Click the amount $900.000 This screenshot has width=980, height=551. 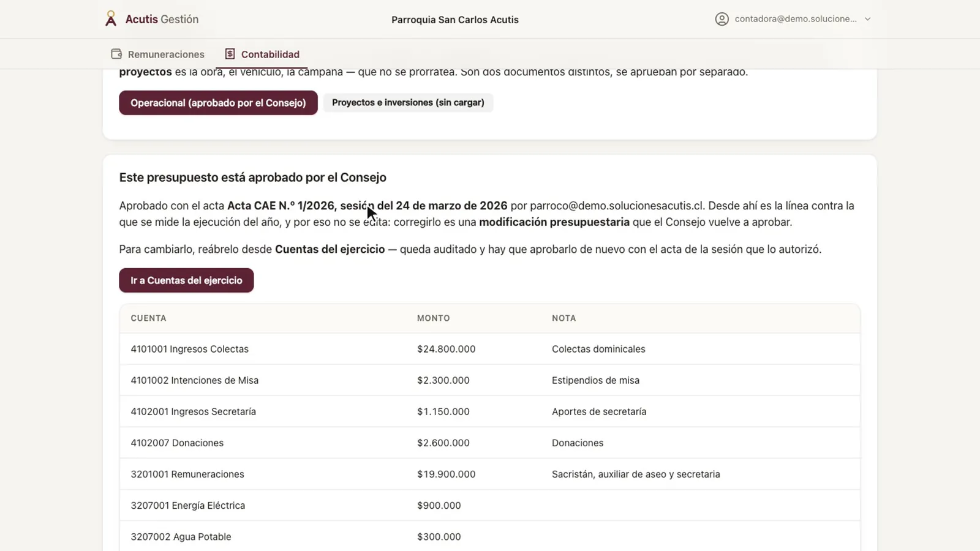pyautogui.click(x=439, y=505)
